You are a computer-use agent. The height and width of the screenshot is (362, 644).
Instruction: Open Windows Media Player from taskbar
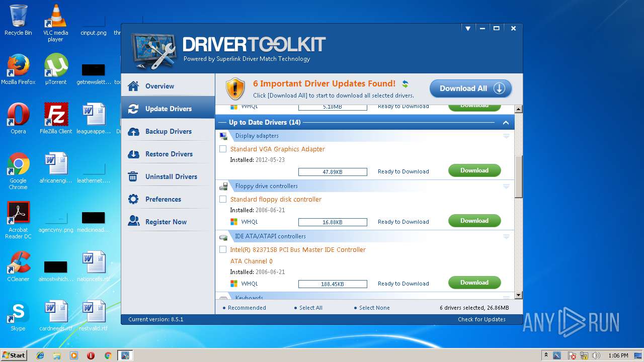(x=74, y=355)
